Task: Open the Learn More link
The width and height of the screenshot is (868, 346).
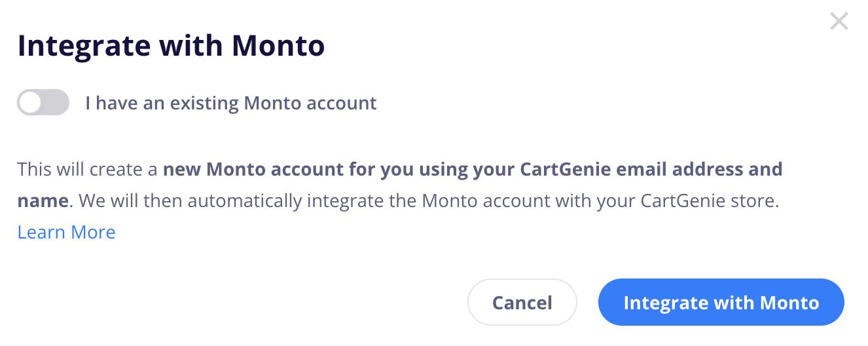Action: (66, 232)
